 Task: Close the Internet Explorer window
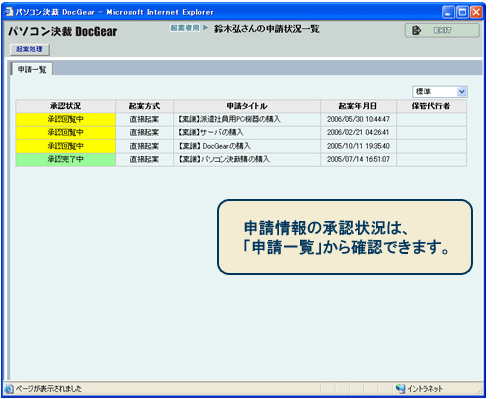coord(476,12)
